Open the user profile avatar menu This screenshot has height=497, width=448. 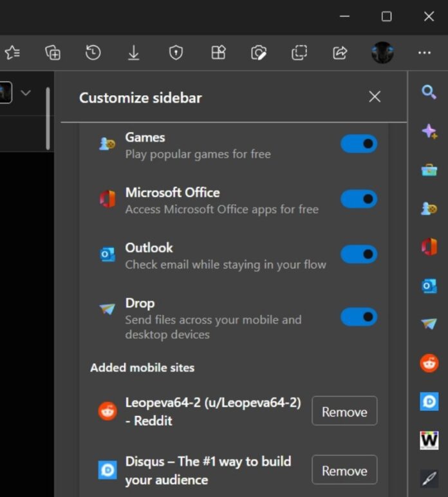coord(382,53)
